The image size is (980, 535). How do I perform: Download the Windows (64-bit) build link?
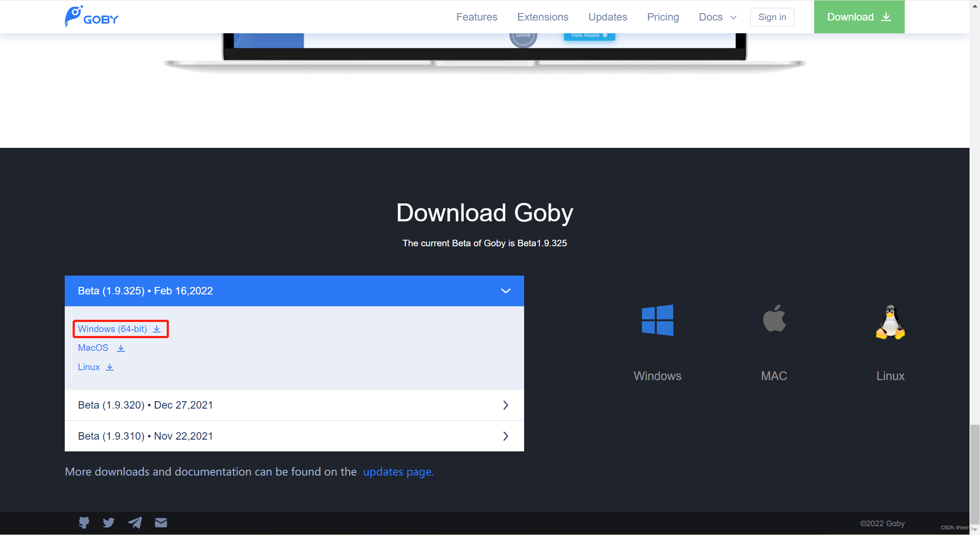pos(112,329)
